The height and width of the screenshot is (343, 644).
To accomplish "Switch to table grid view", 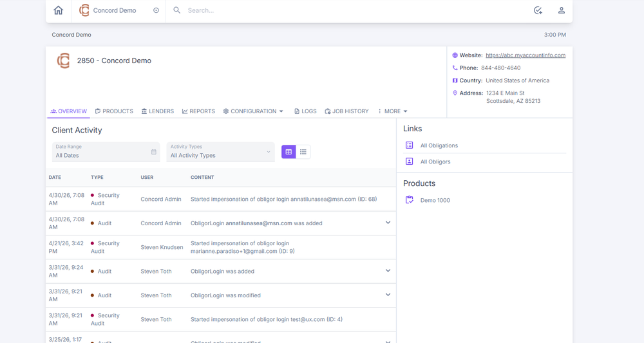I will point(289,152).
